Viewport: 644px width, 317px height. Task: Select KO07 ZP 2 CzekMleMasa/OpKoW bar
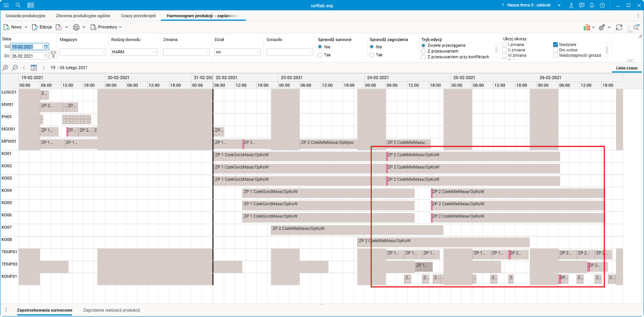pos(357,230)
